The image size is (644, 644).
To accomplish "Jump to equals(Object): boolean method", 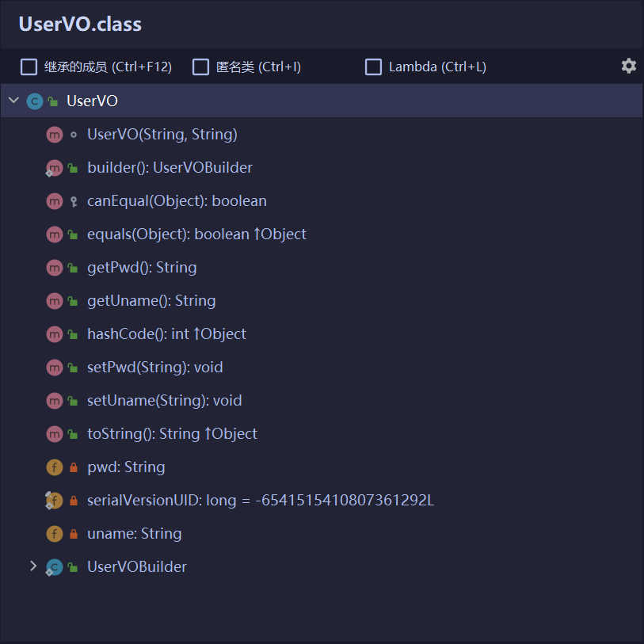I will (196, 234).
